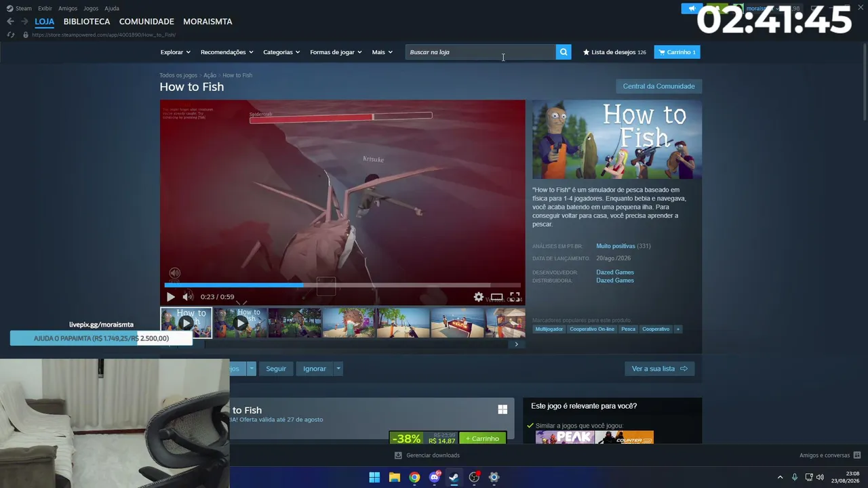This screenshot has height=488, width=868.
Task: Click the Steam forward navigation arrow
Action: pos(24,22)
